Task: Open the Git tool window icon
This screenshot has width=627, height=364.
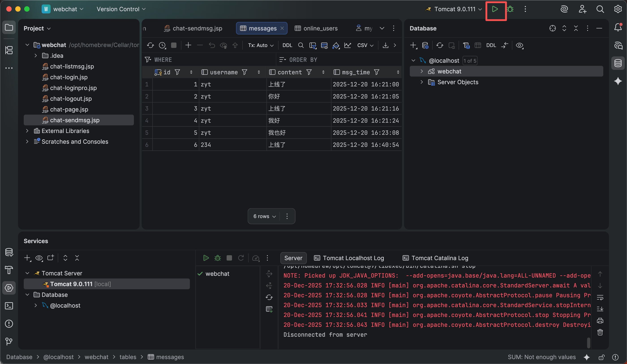Action: (x=9, y=341)
